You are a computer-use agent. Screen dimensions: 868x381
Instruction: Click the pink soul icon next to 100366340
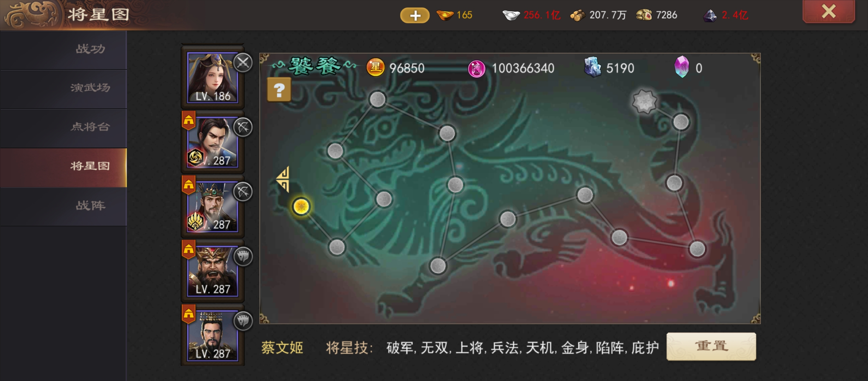click(x=476, y=68)
